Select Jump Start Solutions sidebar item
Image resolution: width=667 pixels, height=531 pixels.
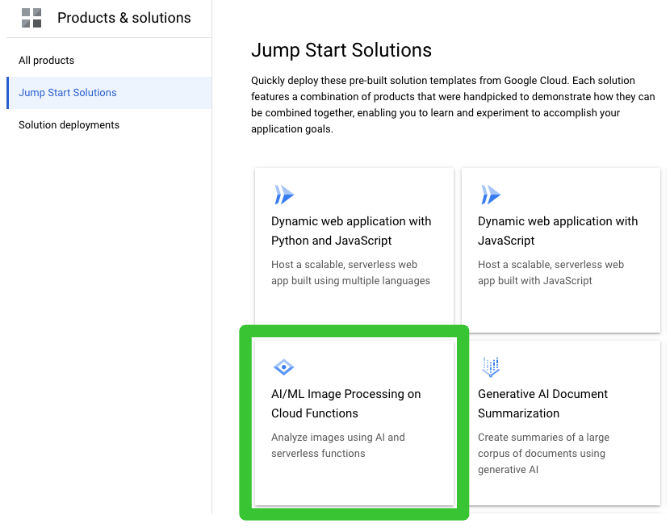(68, 92)
